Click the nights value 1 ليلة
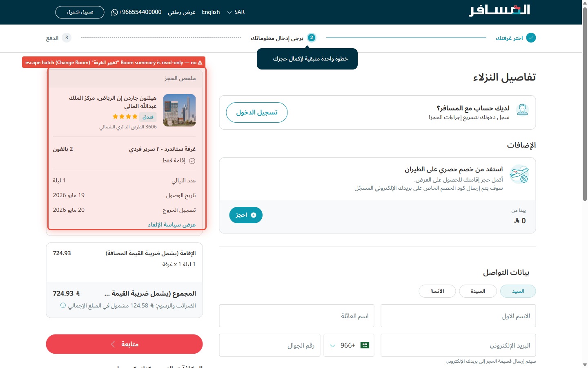The height and width of the screenshot is (368, 588). point(59,181)
